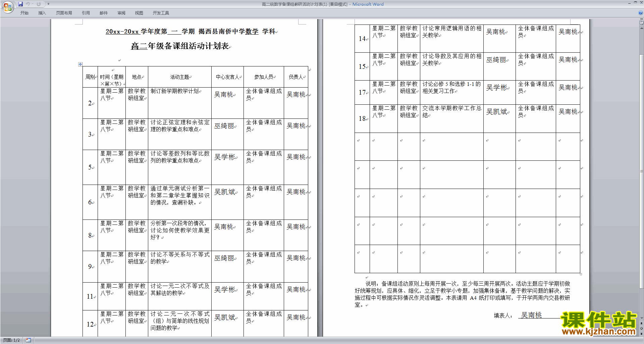This screenshot has width=644, height=344.
Task: Click topic 讨论正弦定理和余弦定理
Action: click(180, 126)
